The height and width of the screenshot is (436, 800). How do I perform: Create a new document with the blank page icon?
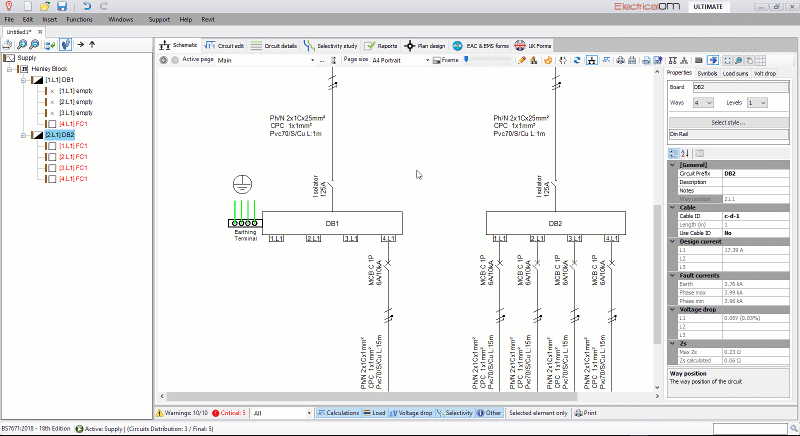click(x=27, y=6)
